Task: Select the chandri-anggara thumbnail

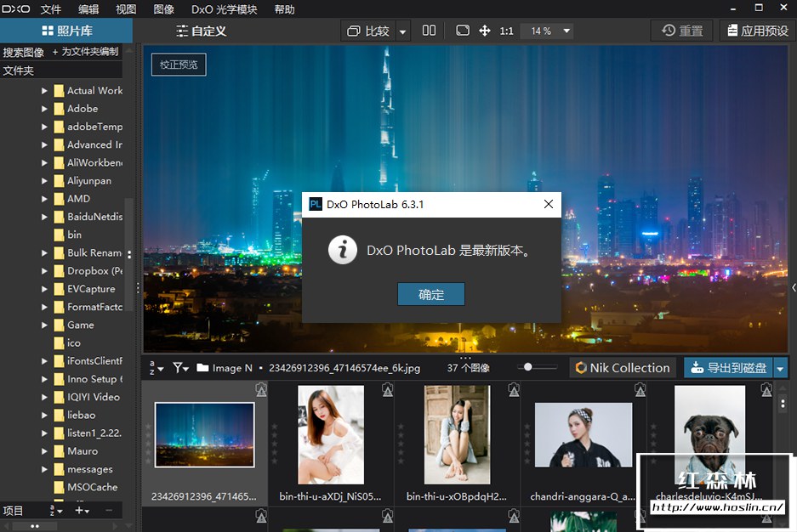Action: coord(584,434)
